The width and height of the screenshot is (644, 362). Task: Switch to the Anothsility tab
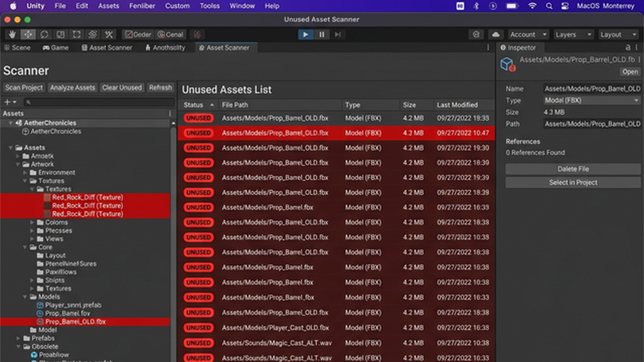pyautogui.click(x=165, y=48)
